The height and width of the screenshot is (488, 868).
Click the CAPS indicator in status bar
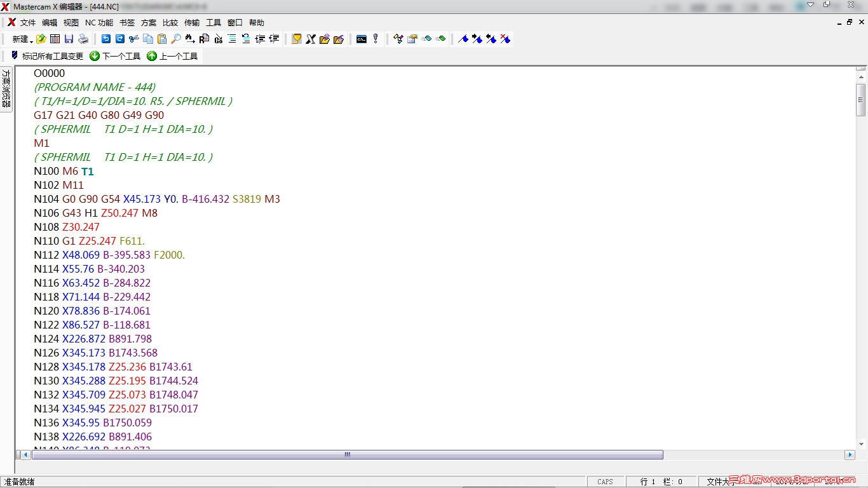[x=605, y=482]
